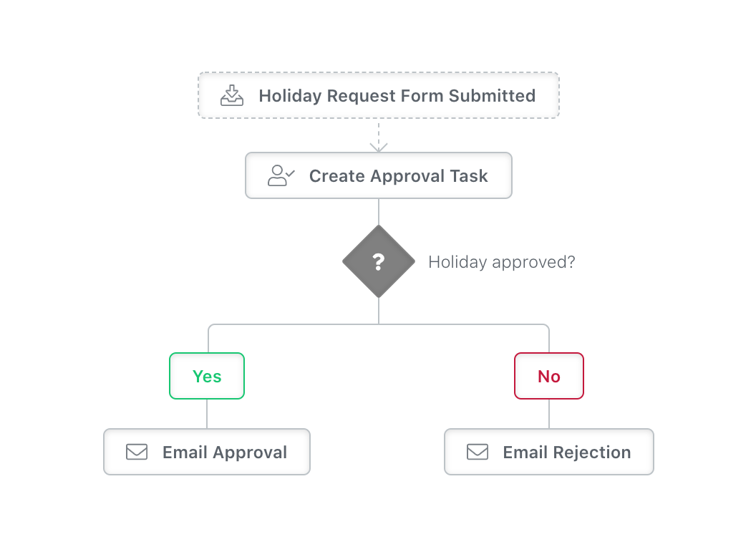Click the inbox download icon in trigger

232,95
